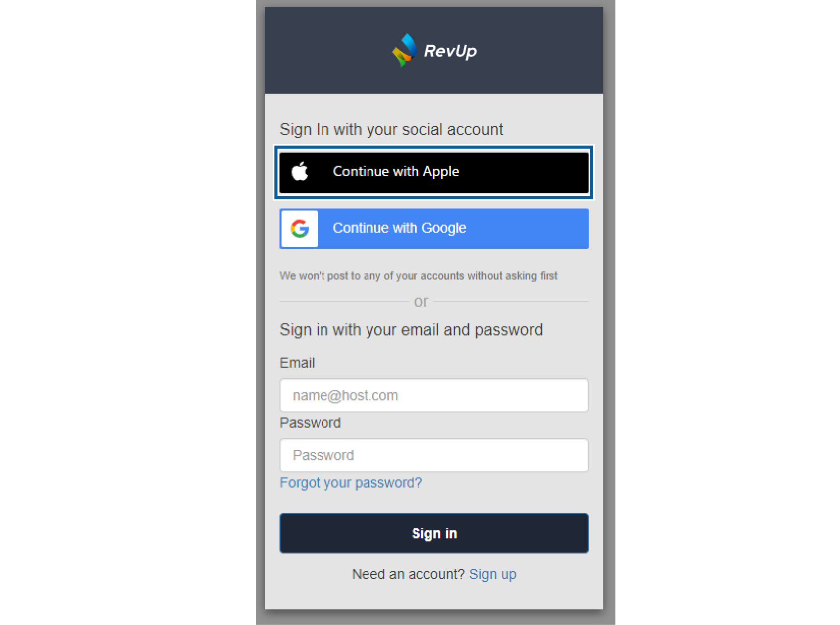
Task: Click the dark header banner area
Action: point(434,50)
